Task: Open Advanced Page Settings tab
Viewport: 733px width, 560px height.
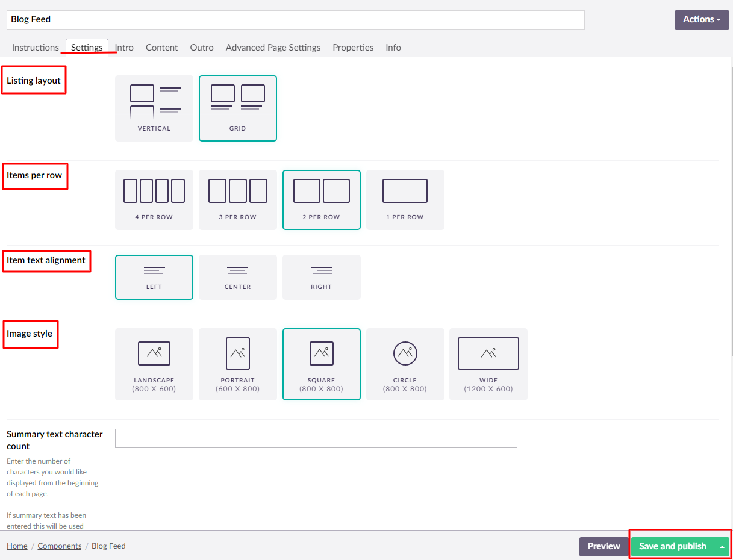Action: (x=273, y=48)
